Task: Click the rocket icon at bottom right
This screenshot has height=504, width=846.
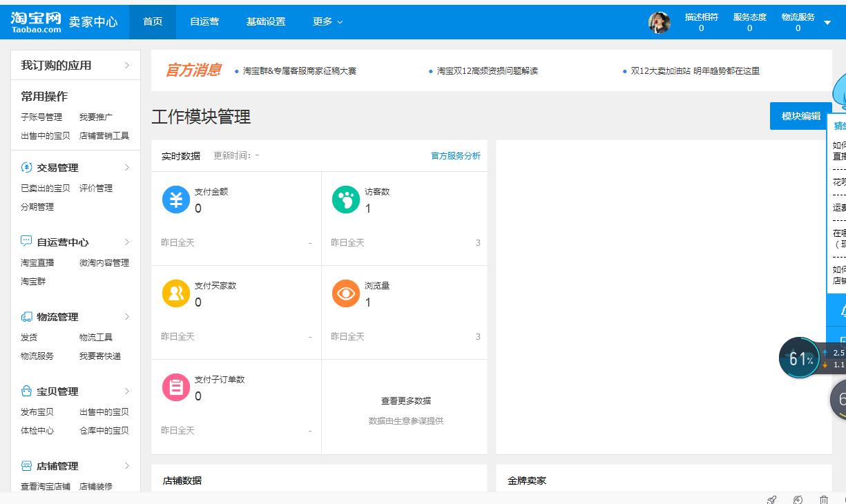Action: pyautogui.click(x=771, y=499)
